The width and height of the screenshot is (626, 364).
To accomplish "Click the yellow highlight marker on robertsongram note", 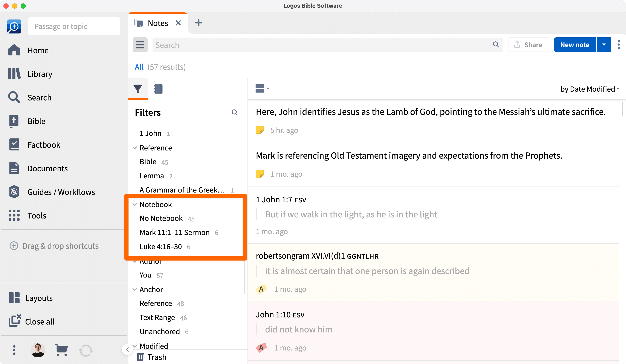I will [261, 289].
